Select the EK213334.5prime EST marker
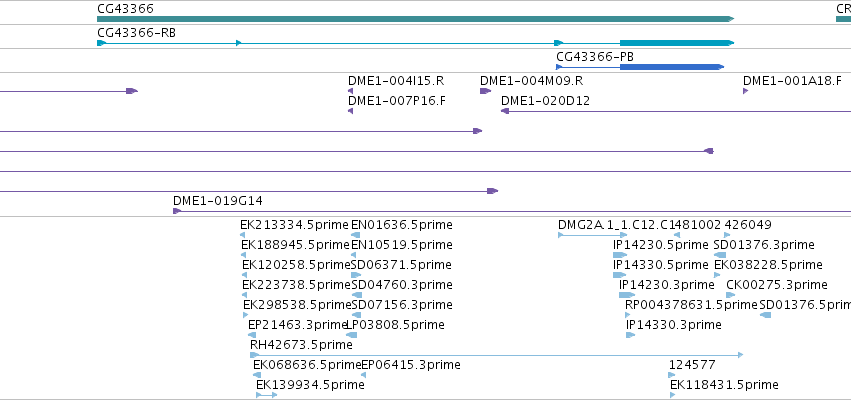 pyautogui.click(x=243, y=235)
